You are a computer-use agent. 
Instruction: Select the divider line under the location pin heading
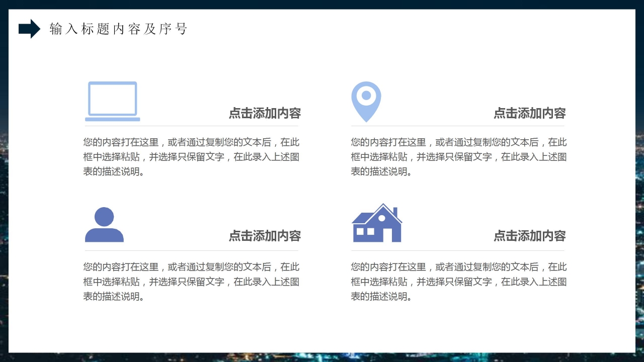tap(457, 126)
